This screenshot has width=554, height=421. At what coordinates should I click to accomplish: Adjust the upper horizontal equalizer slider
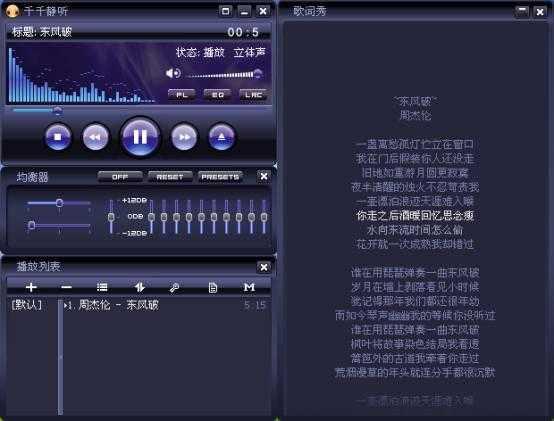click(x=59, y=203)
